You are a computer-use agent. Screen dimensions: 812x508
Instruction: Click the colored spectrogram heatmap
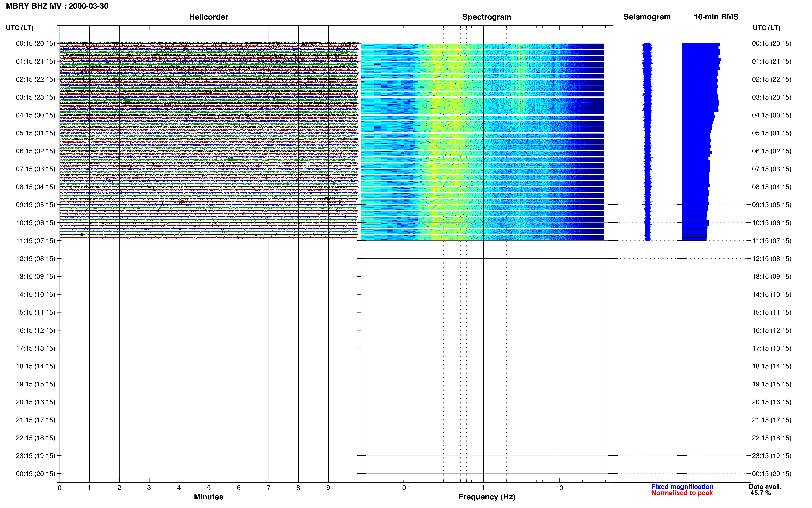482,142
